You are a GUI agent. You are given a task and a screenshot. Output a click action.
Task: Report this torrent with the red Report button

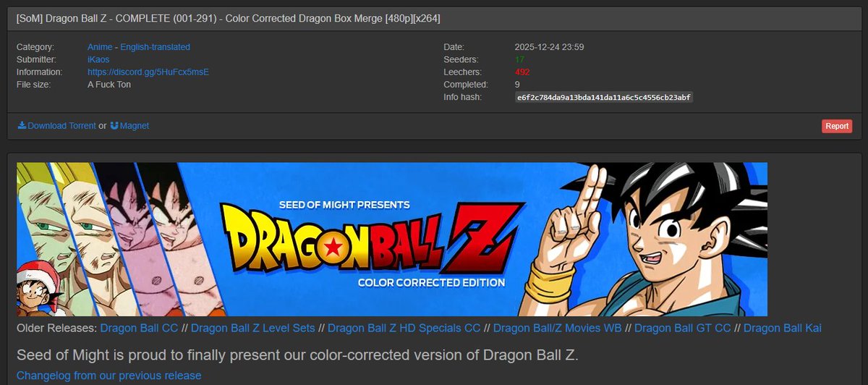(x=837, y=126)
